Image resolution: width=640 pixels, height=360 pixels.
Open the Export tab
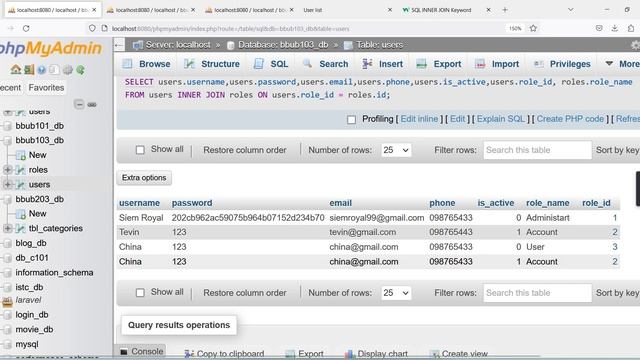(x=439, y=64)
